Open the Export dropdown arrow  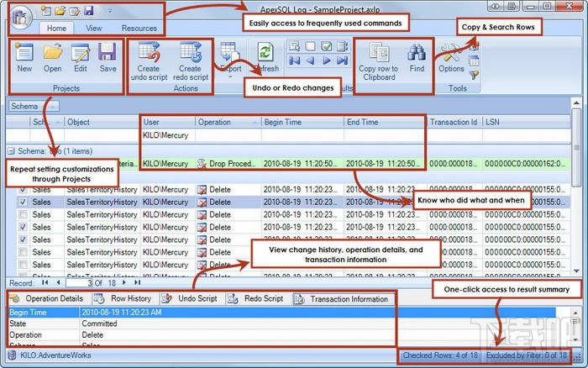tap(230, 77)
